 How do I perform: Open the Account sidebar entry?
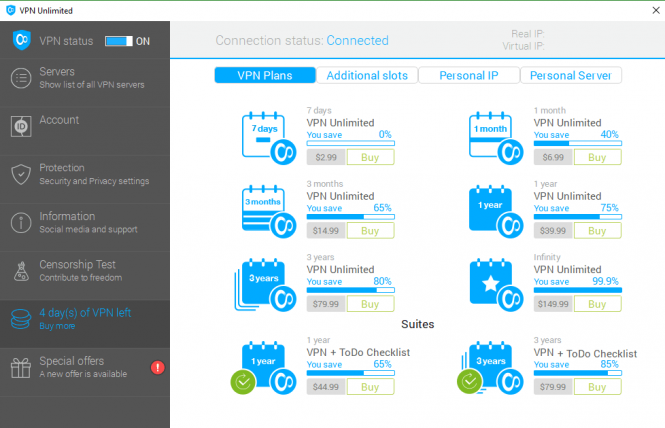coord(85,131)
